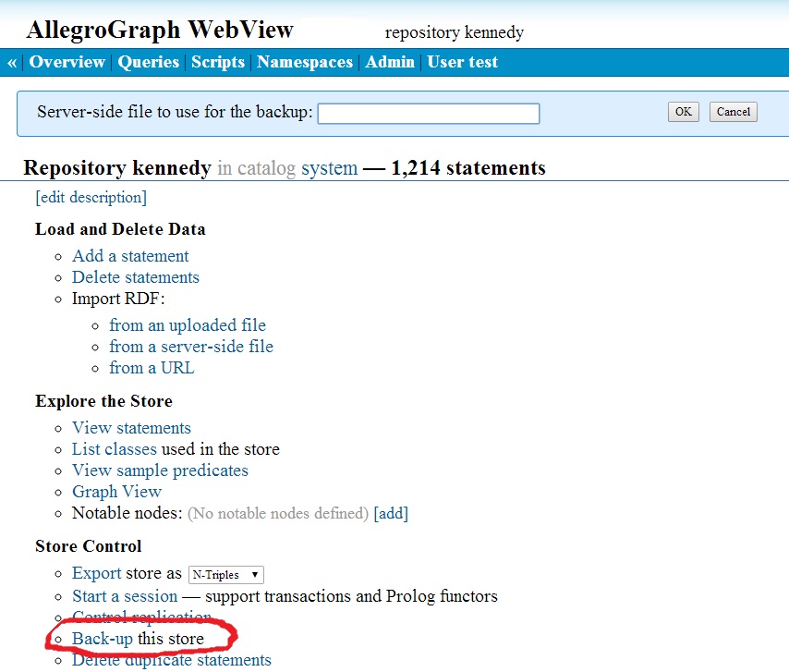Screen dimensions: 789x672
Task: Click the 'repository kennedy' header text
Action: [455, 32]
